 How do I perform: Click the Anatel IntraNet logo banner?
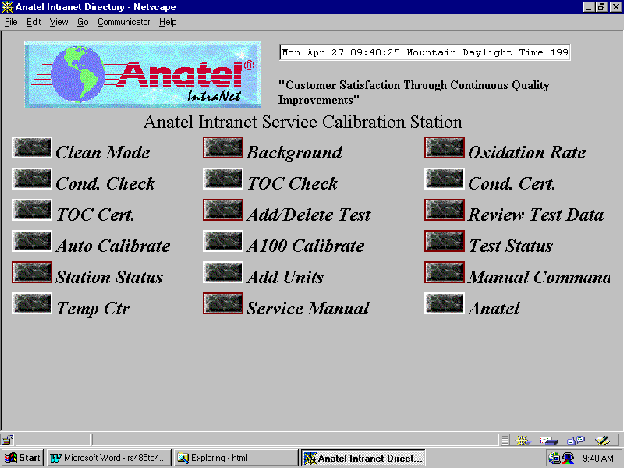pos(142,74)
